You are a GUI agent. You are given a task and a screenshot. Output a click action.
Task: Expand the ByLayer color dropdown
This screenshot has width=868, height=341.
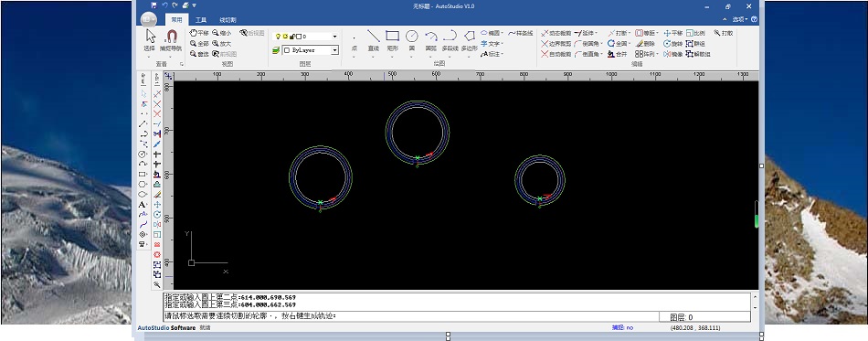pyautogui.click(x=311, y=49)
